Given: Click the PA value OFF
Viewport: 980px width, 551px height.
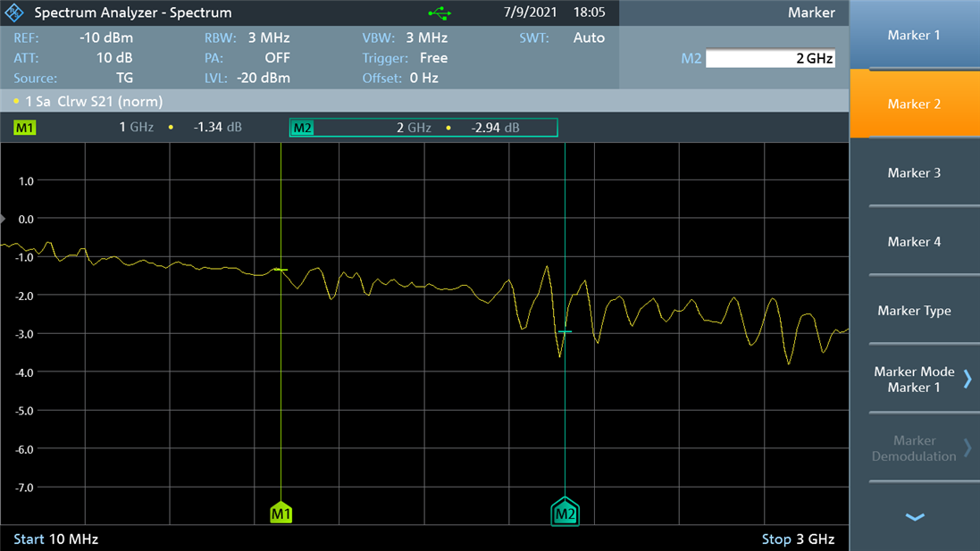Looking at the screenshot, I should (278, 57).
